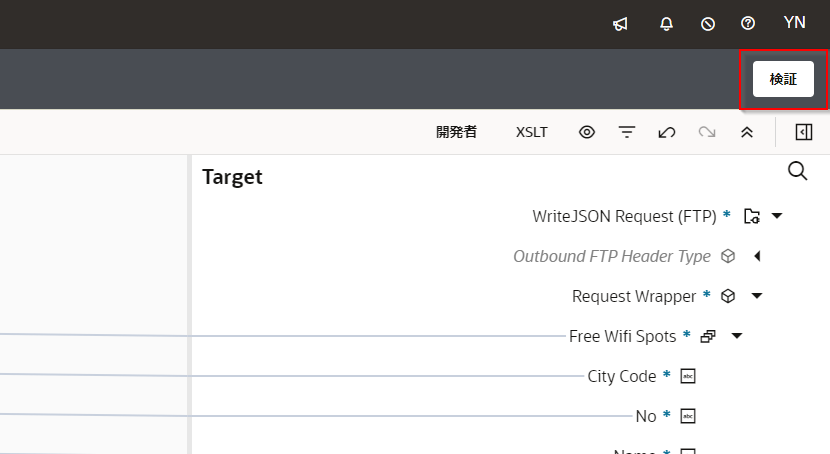Toggle the 開発者 developer view
This screenshot has width=830, height=454.
tap(456, 132)
